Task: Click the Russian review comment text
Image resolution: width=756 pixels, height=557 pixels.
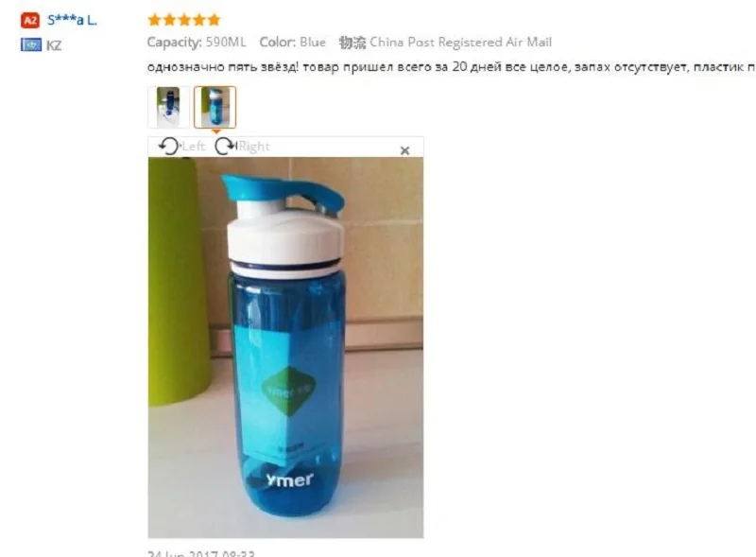Action: [x=452, y=67]
